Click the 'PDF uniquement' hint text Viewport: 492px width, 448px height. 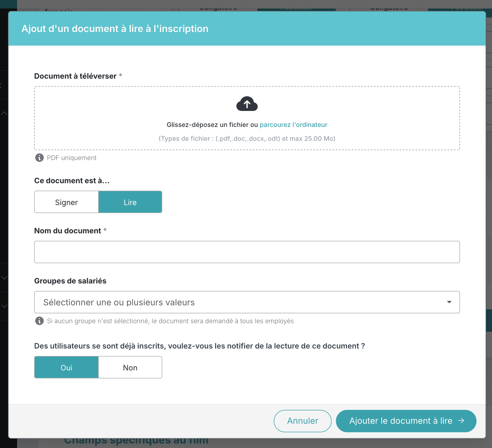pos(72,158)
